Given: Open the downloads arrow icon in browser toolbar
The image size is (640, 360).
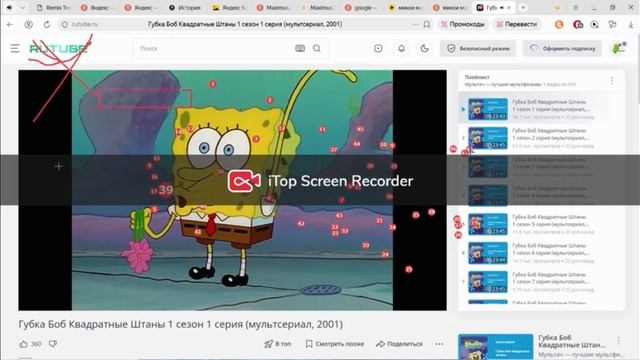Looking at the screenshot, I should [x=631, y=24].
